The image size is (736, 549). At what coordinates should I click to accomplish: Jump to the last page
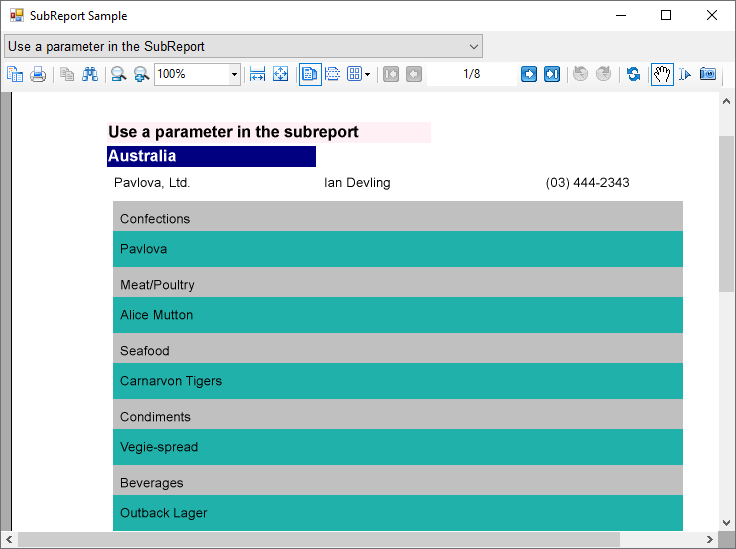(x=552, y=74)
